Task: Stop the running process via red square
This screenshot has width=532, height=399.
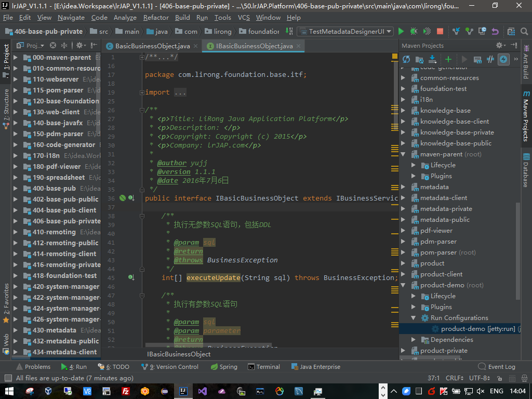Action: [x=440, y=32]
